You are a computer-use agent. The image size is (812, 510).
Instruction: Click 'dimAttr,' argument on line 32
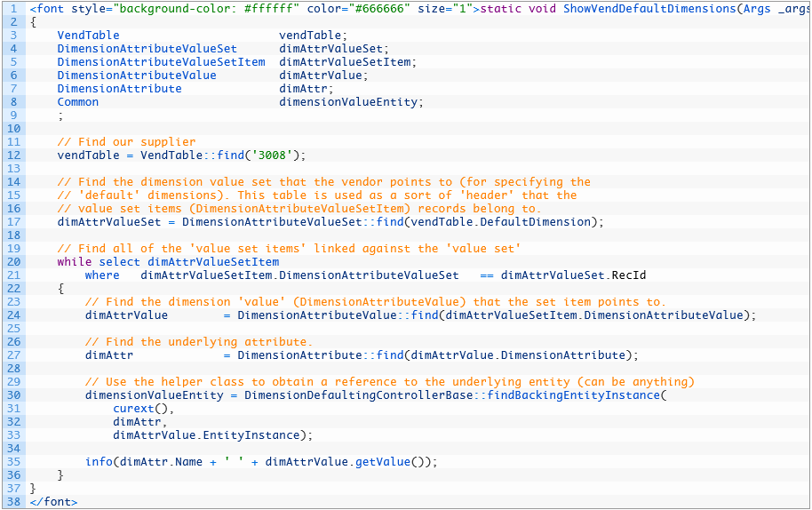pos(140,422)
